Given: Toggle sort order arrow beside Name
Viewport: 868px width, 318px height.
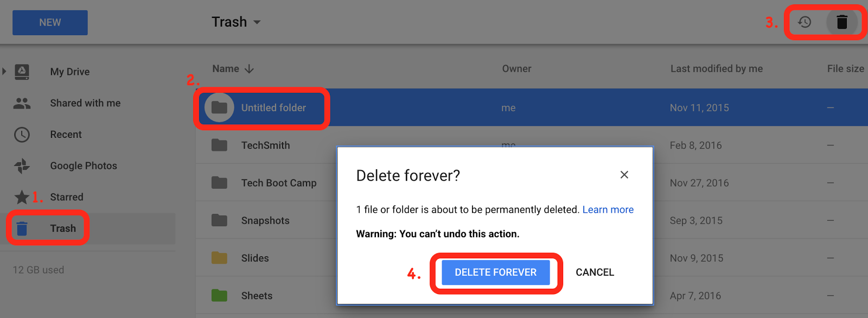Looking at the screenshot, I should [x=249, y=69].
